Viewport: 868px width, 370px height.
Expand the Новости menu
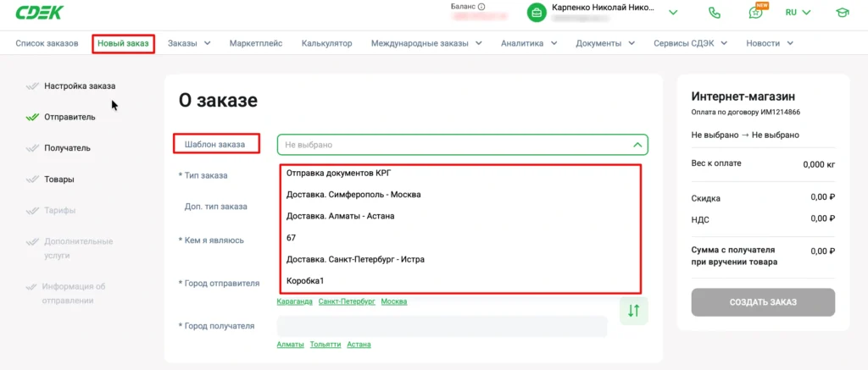(770, 43)
